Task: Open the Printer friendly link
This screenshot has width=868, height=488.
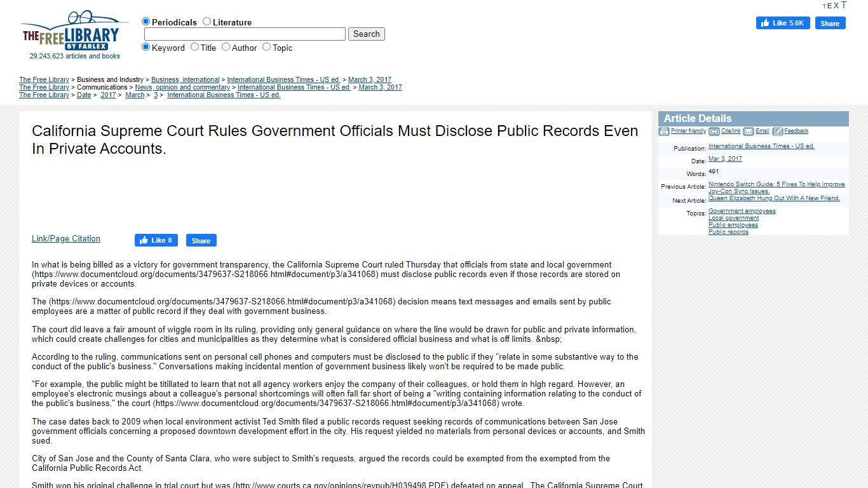Action: 688,131
